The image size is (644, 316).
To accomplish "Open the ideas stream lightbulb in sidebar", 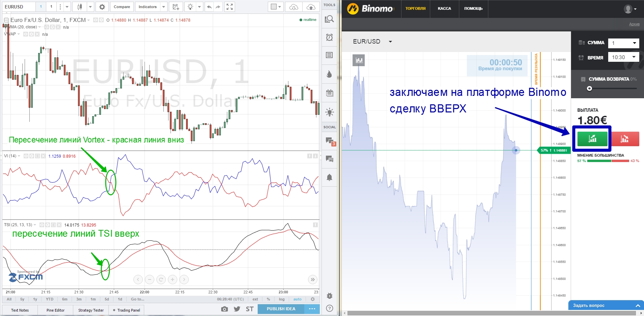I will pos(330,112).
